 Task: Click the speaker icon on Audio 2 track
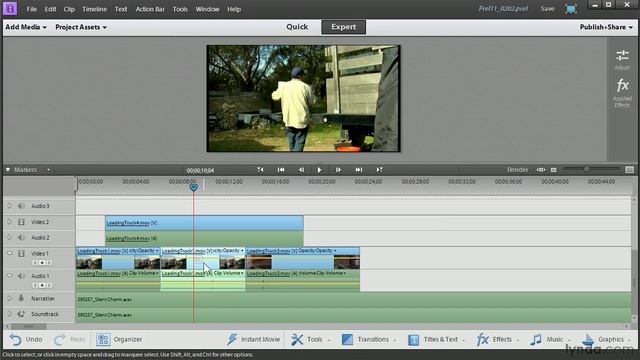click(21, 238)
